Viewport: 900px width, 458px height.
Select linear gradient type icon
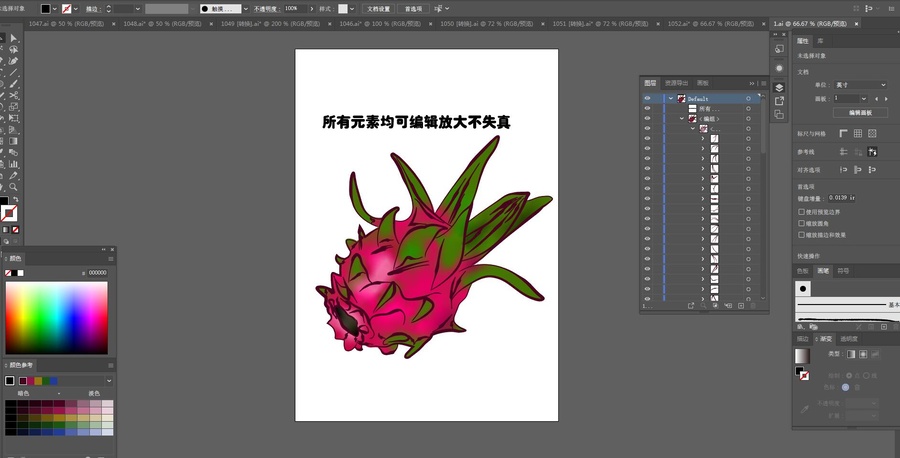point(851,354)
